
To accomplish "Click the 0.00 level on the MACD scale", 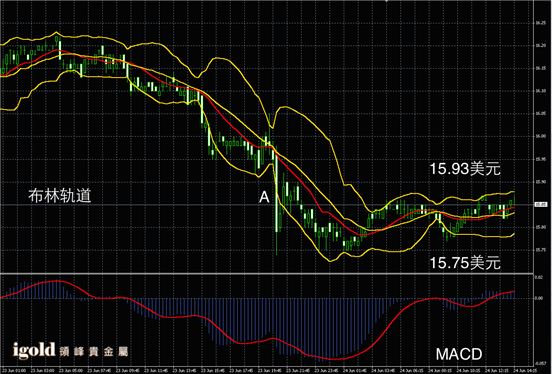I will tap(539, 298).
